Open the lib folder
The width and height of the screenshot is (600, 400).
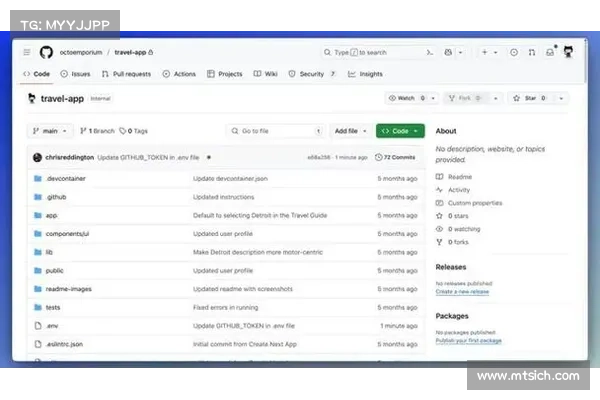[49, 252]
